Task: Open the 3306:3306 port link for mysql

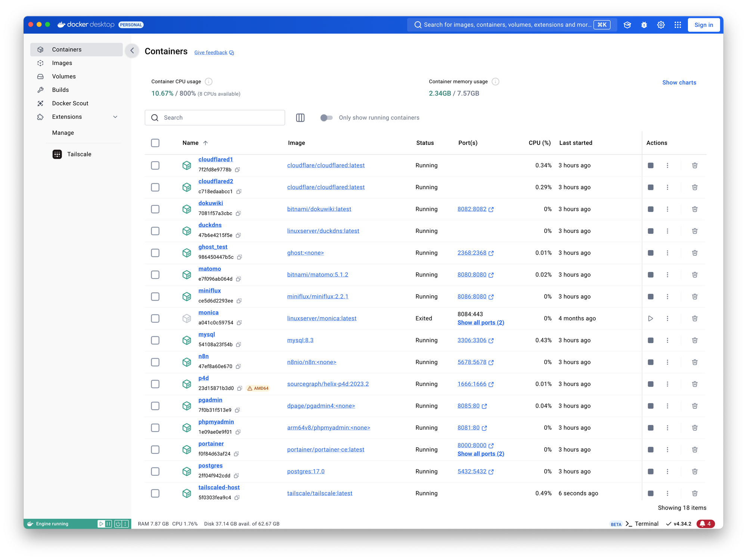Action: point(475,340)
